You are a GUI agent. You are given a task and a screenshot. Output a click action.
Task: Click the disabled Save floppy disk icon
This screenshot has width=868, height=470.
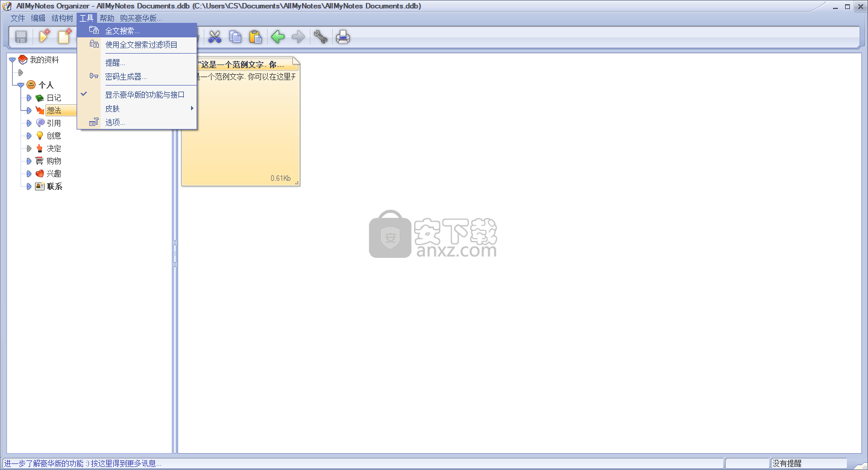21,37
